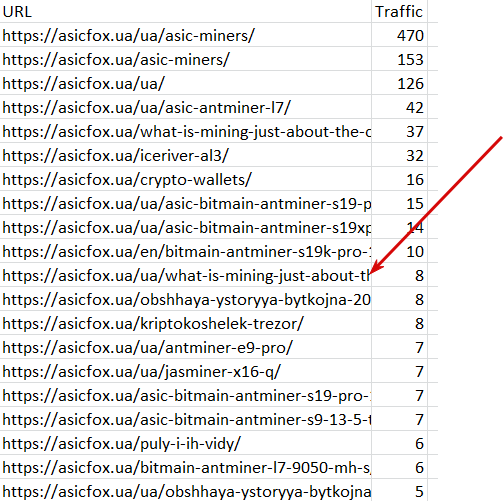Image resolution: width=503 pixels, height=501 pixels.
Task: Click the asic-bitmain-antminer-s19-pro URL cell
Action: pos(186,395)
